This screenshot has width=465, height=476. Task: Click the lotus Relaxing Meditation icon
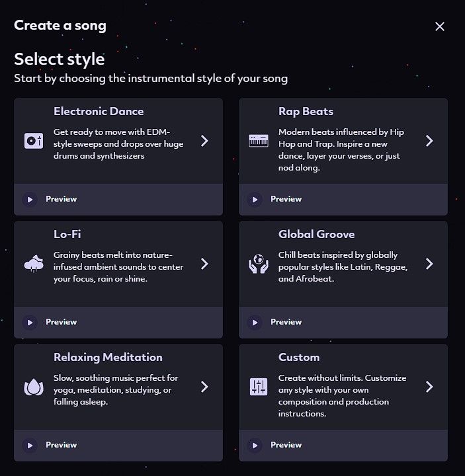click(34, 387)
